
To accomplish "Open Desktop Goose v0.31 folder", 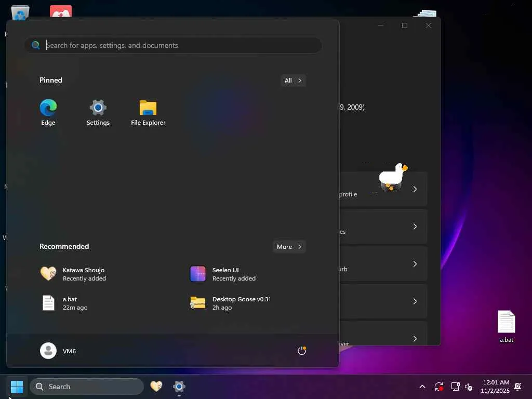I will pyautogui.click(x=230, y=303).
